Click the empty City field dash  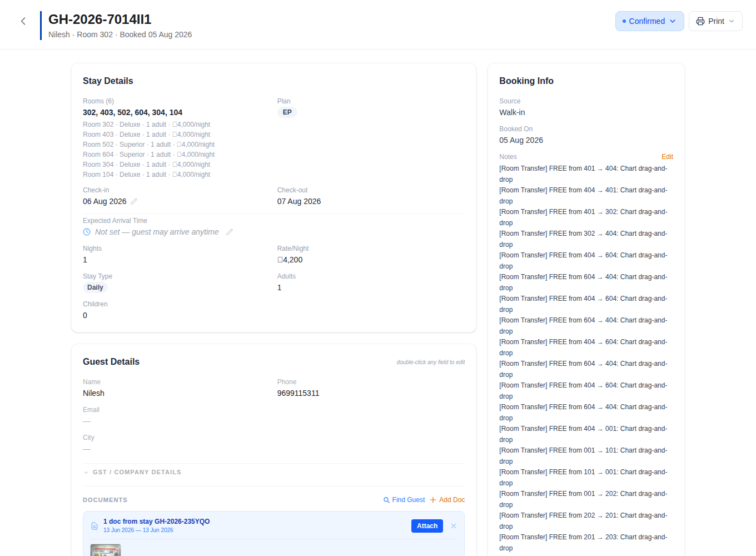click(87, 449)
